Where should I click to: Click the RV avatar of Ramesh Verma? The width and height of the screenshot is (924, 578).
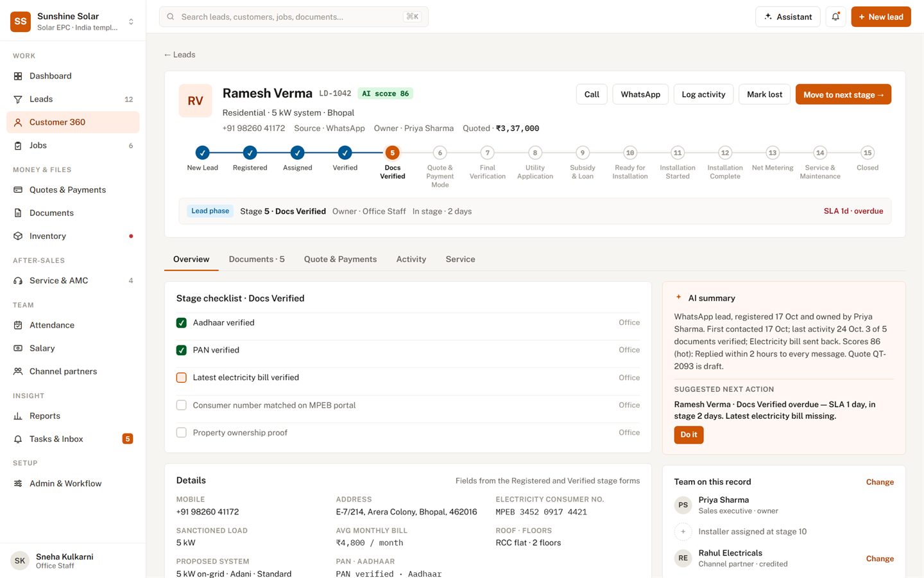[x=195, y=101]
